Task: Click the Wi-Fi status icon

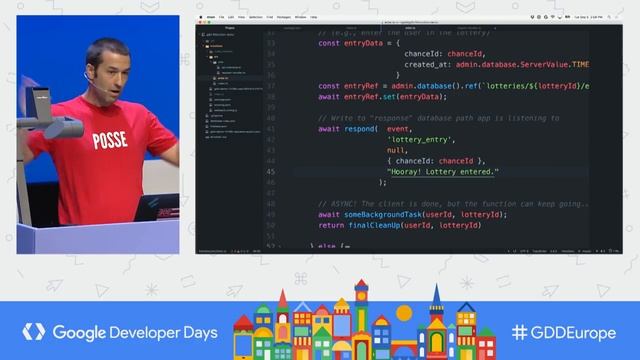Action: (x=553, y=17)
